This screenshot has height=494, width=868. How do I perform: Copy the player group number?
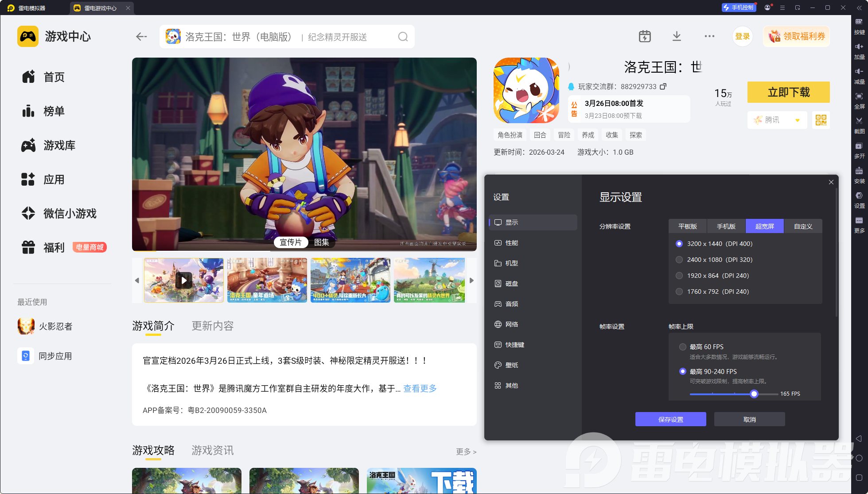pyautogui.click(x=663, y=86)
